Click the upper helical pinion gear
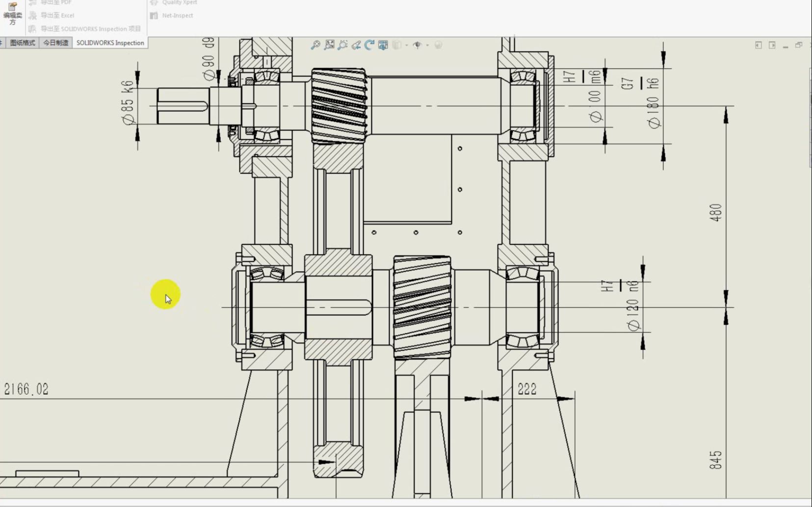 340,106
